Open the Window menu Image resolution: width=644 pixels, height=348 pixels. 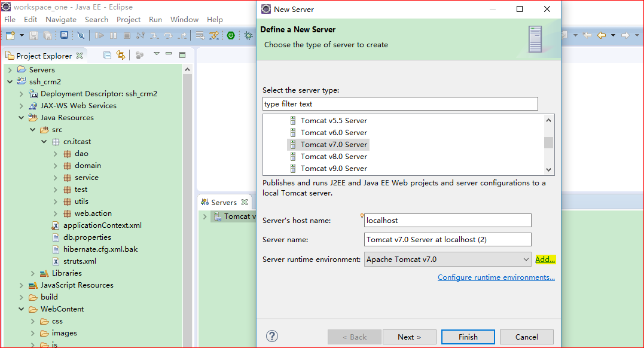point(184,19)
